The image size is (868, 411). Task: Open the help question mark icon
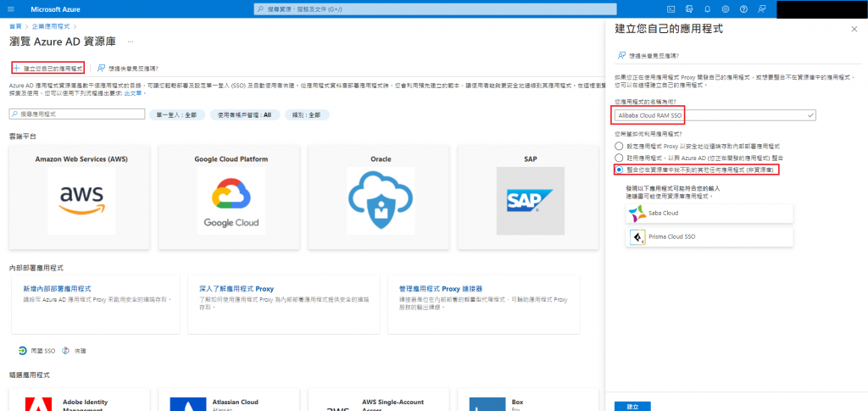743,8
